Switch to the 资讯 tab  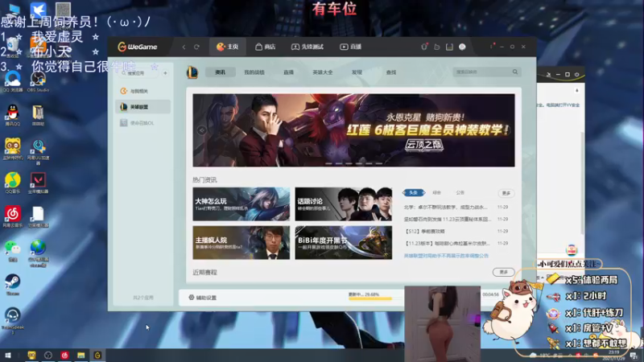(220, 72)
